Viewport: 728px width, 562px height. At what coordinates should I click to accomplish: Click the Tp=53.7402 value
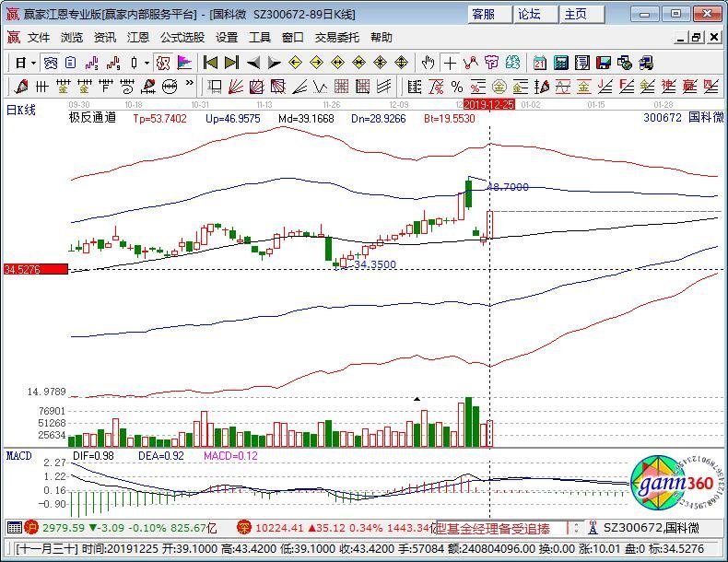[x=159, y=119]
